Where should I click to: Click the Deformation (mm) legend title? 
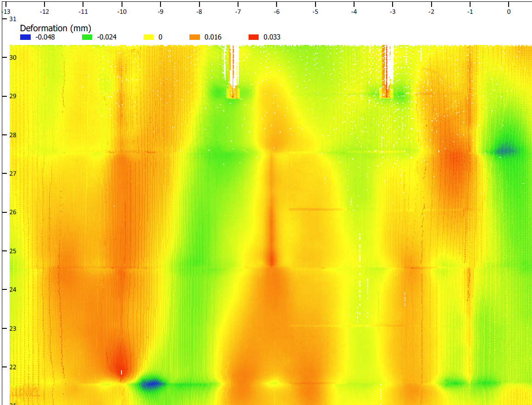pyautogui.click(x=55, y=28)
